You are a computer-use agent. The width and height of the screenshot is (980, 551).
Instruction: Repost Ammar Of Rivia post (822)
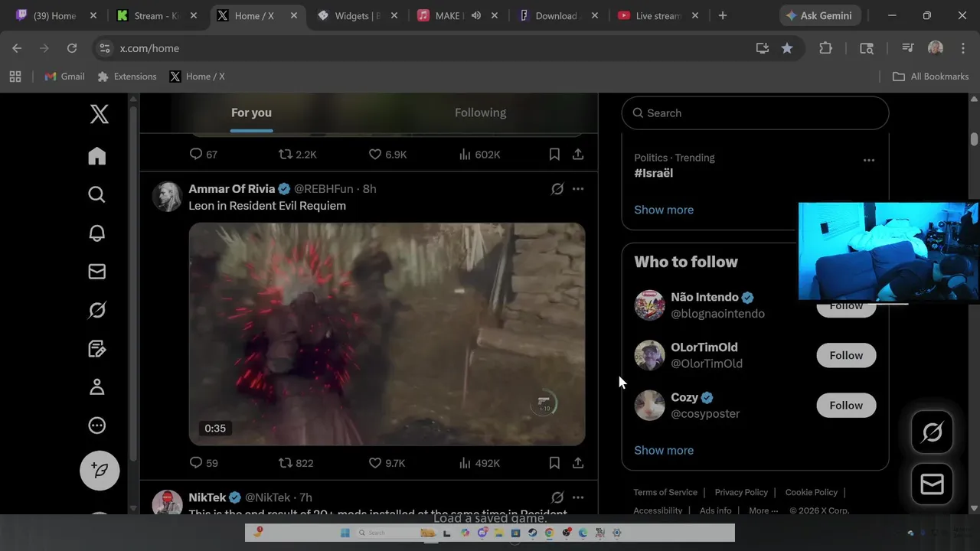(x=296, y=463)
